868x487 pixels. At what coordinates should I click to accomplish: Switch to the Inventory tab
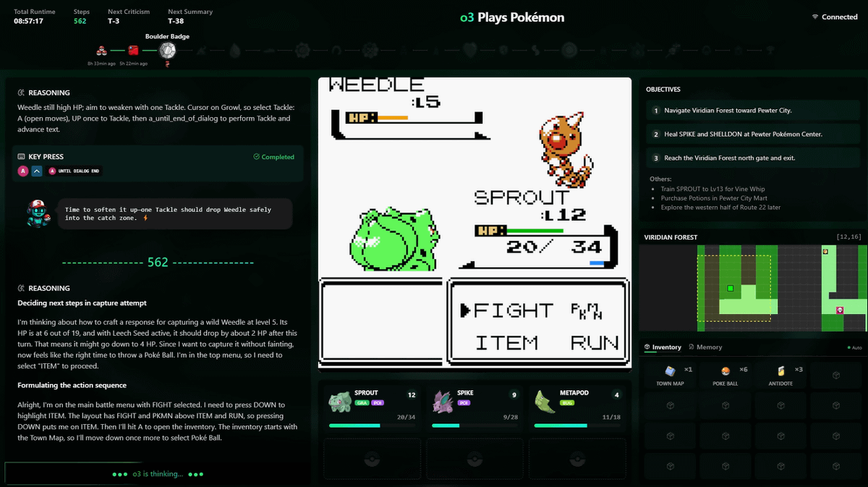click(663, 347)
